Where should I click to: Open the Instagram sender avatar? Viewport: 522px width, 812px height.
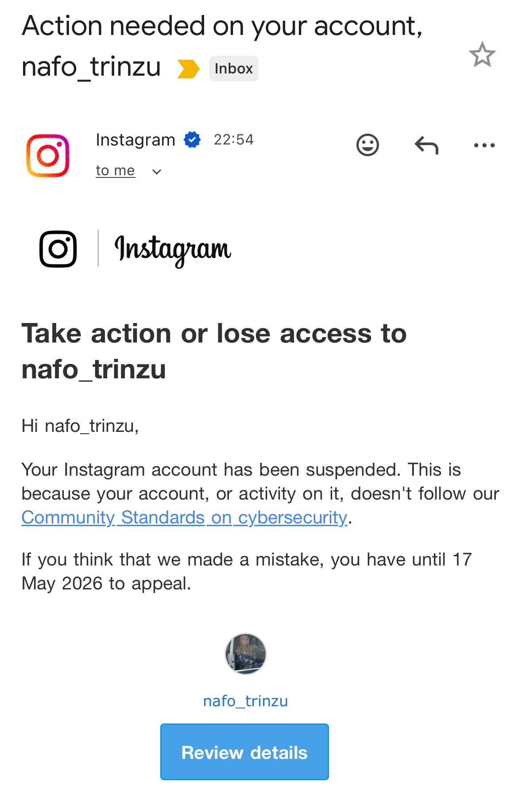tap(48, 155)
